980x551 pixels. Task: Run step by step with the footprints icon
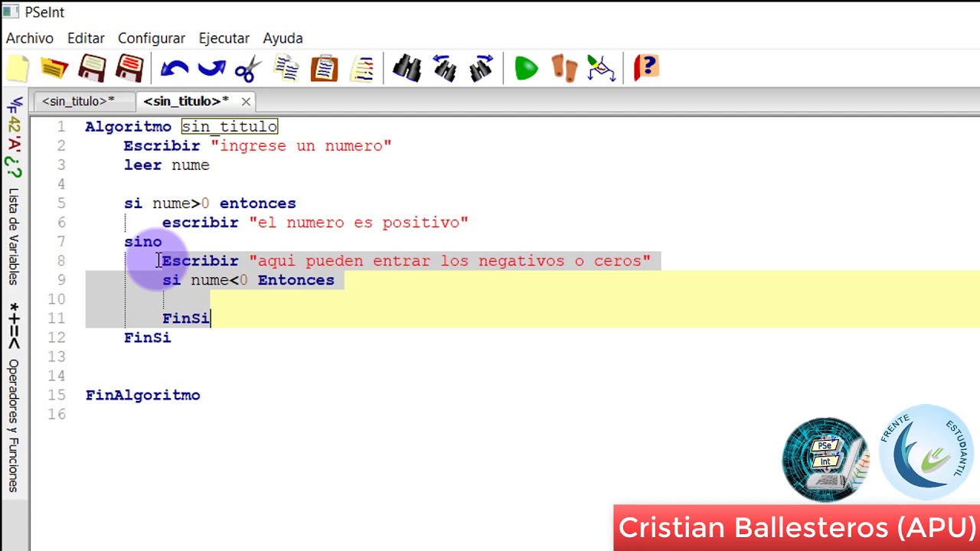pyautogui.click(x=564, y=68)
